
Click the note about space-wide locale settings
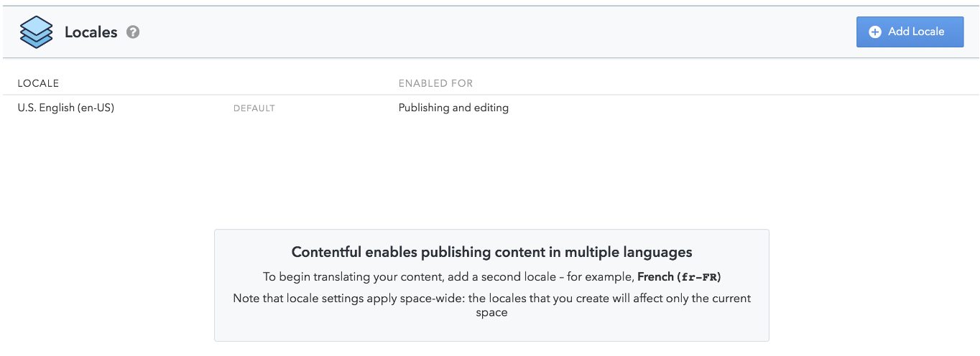coord(491,305)
